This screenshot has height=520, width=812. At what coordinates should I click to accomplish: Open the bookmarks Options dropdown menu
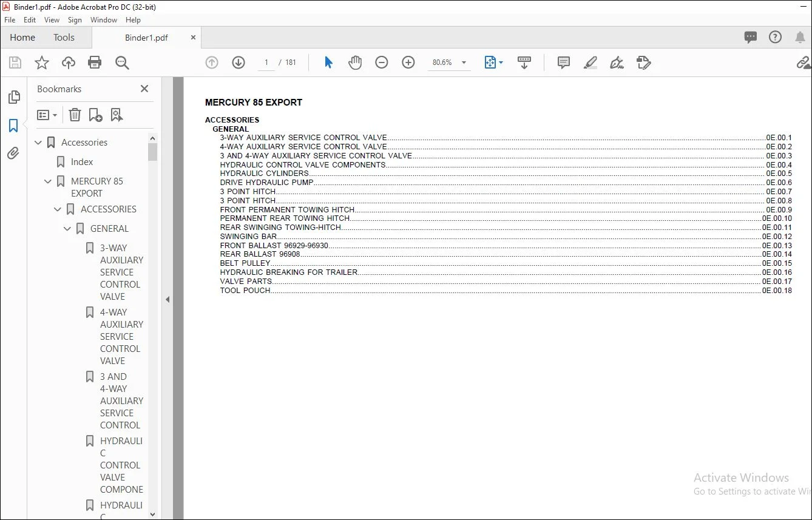tap(47, 115)
